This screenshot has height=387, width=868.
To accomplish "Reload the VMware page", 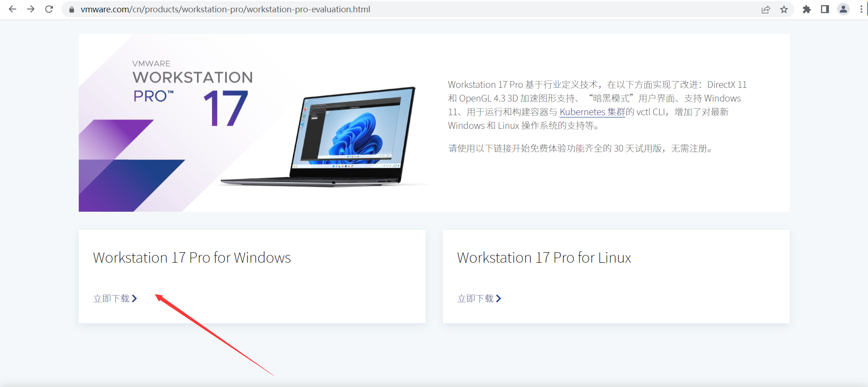I will [x=49, y=9].
